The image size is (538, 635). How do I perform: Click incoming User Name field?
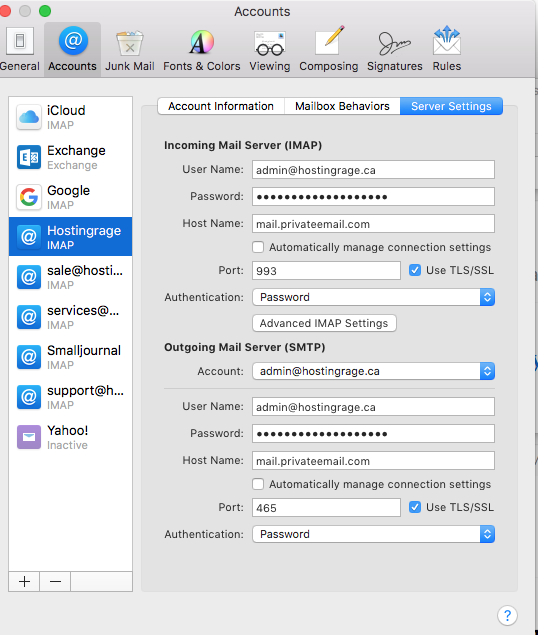tap(373, 170)
